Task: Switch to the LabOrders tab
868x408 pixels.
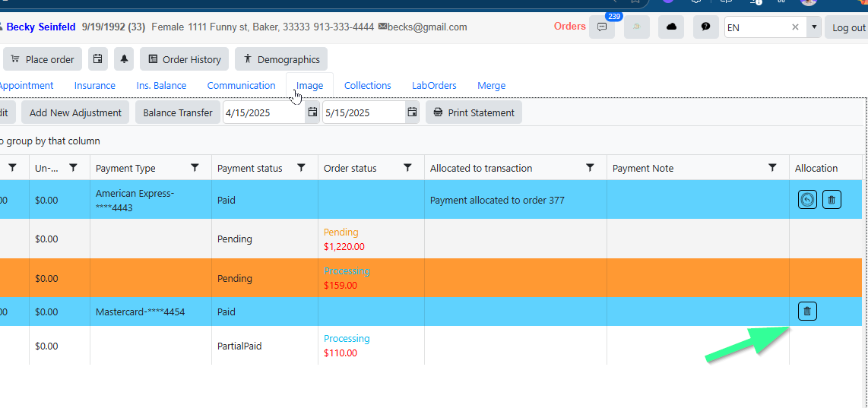Action: point(434,85)
